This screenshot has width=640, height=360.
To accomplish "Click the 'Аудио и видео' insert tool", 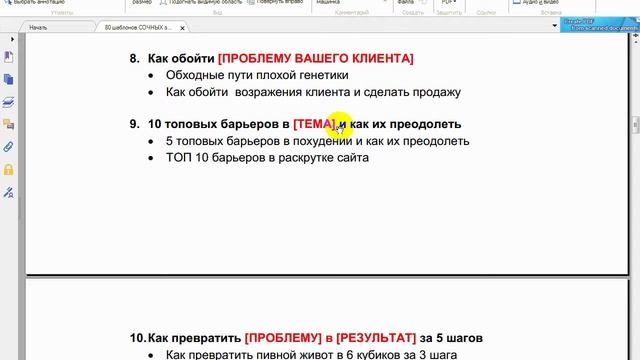I will 537,2.
